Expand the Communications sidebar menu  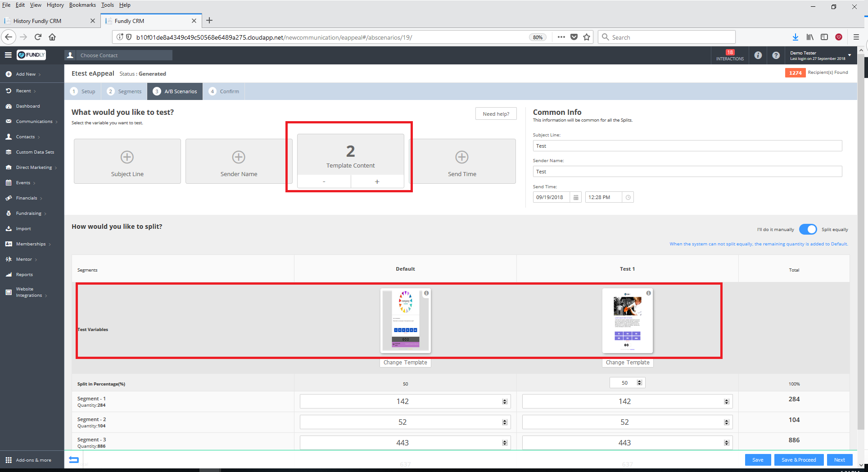pyautogui.click(x=34, y=122)
